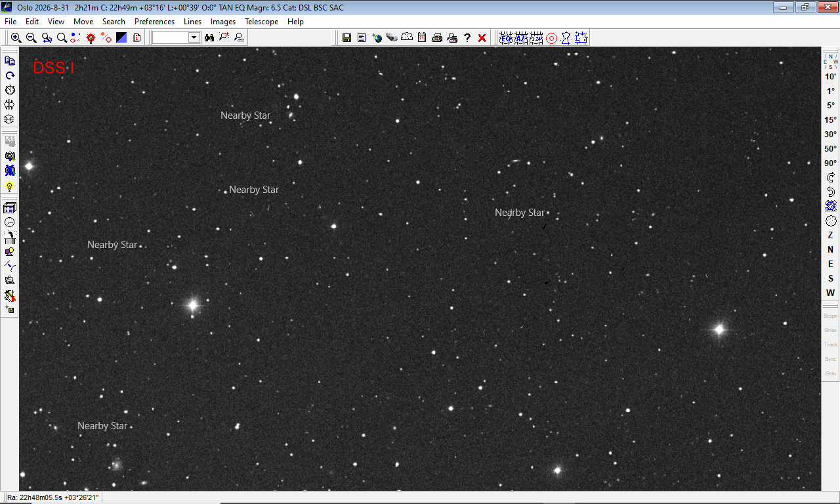Toggle constellation boundaries icon
The width and height of the screenshot is (840, 504).
(x=581, y=38)
